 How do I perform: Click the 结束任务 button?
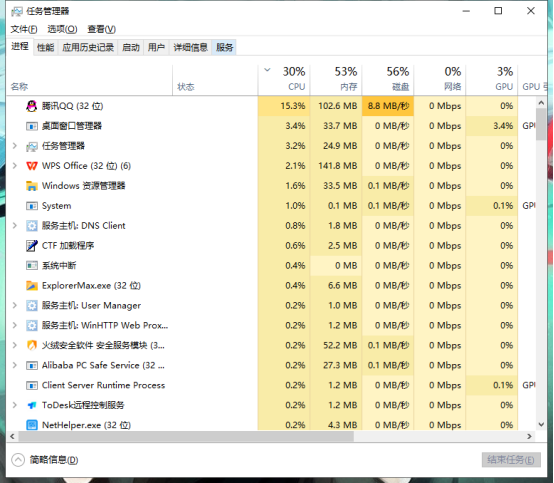click(x=511, y=460)
